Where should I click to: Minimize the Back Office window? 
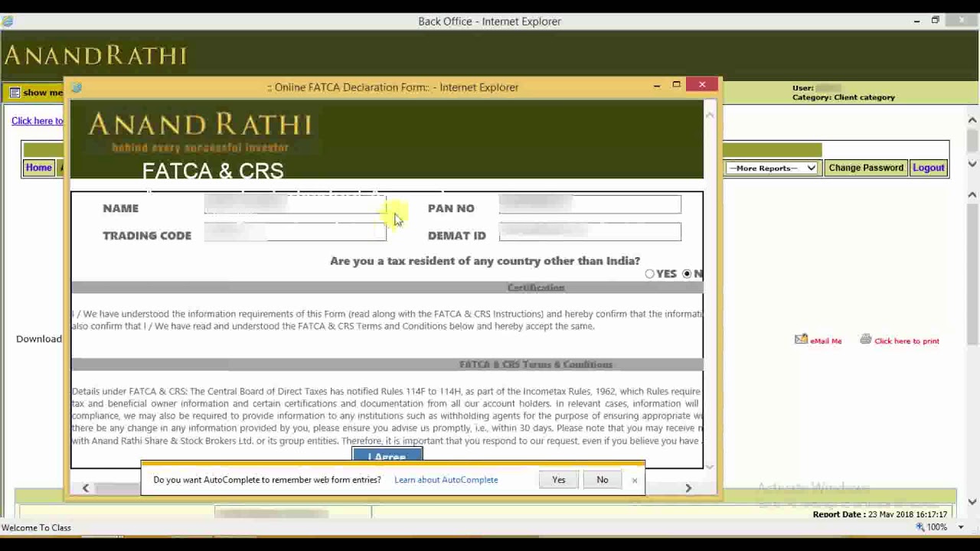click(x=916, y=21)
